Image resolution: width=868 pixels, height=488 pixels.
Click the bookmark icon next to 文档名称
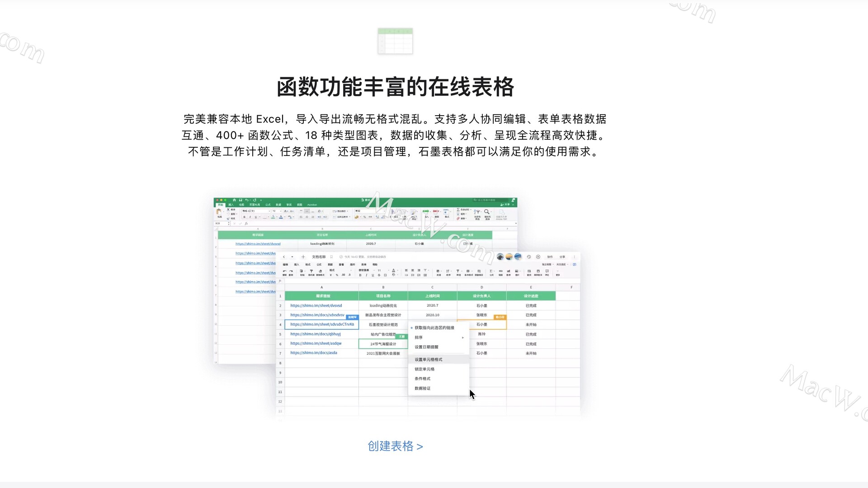point(331,257)
